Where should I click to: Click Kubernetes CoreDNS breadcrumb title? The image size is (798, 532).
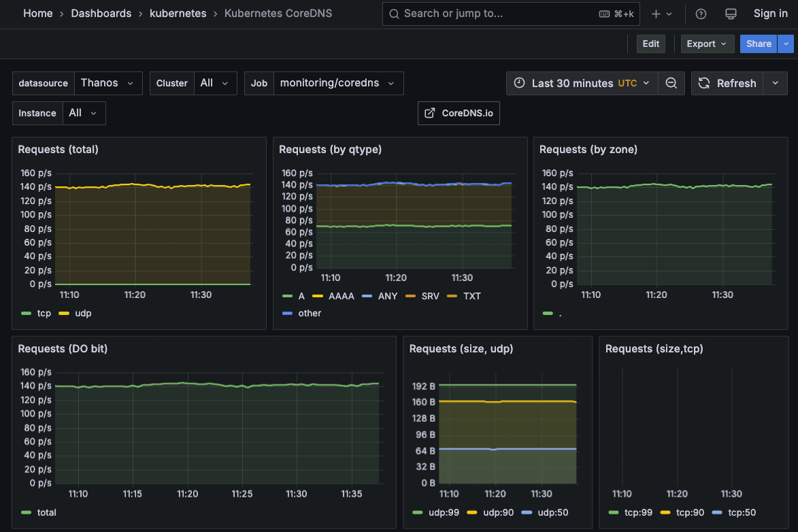tap(278, 14)
